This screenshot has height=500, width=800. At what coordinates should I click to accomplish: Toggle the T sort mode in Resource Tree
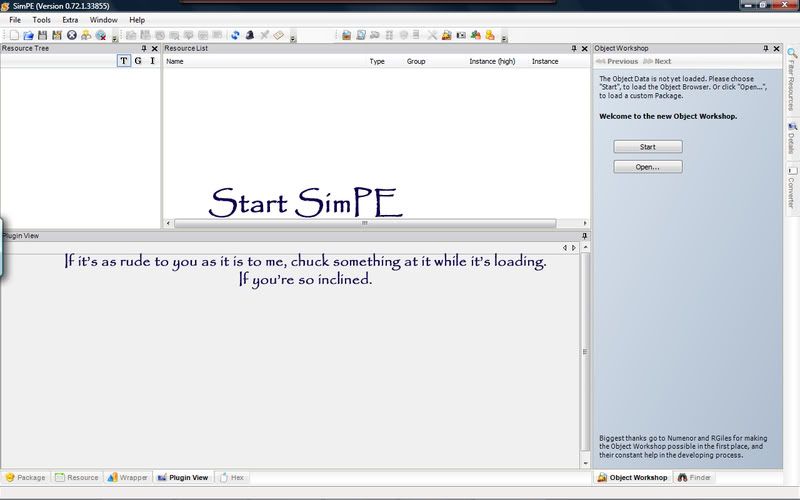coord(123,61)
